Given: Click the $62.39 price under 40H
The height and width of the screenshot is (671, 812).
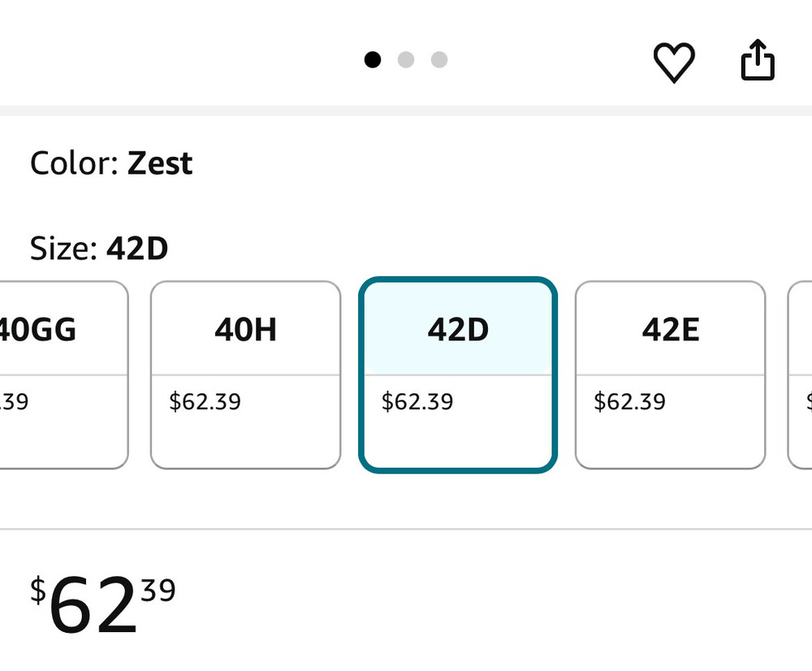Looking at the screenshot, I should click(x=205, y=401).
